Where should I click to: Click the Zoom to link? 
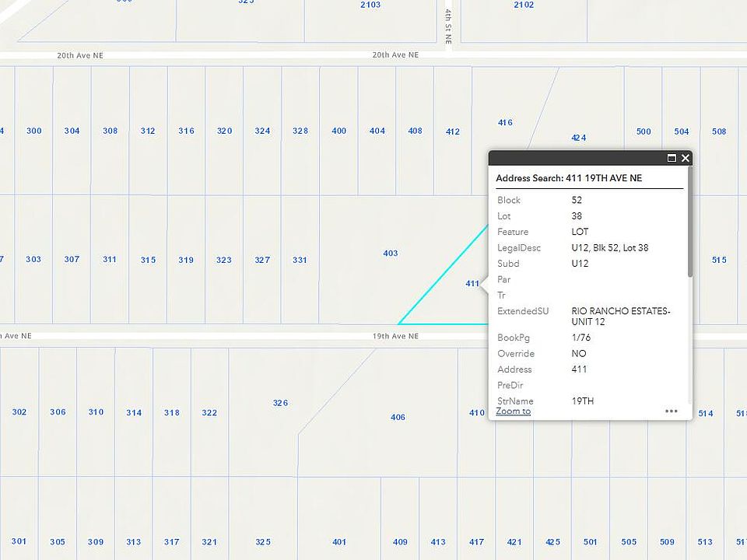[513, 411]
